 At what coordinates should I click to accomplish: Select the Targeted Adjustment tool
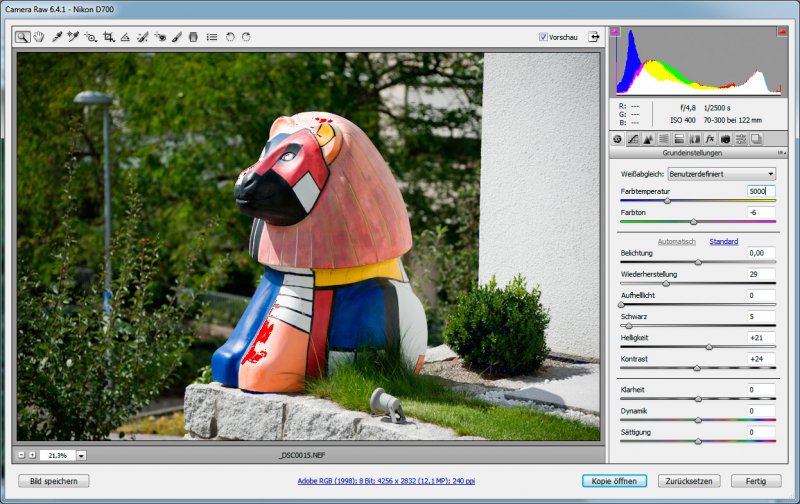(90, 37)
